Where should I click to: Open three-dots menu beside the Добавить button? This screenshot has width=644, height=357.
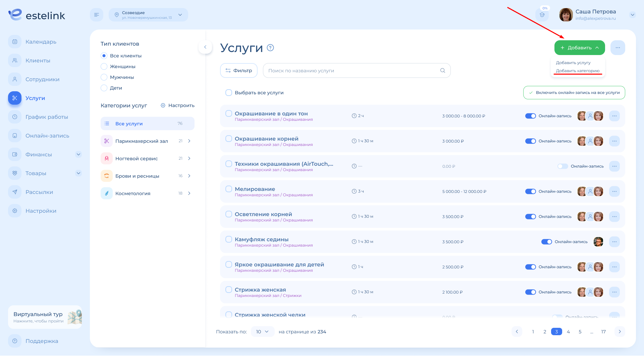(618, 48)
